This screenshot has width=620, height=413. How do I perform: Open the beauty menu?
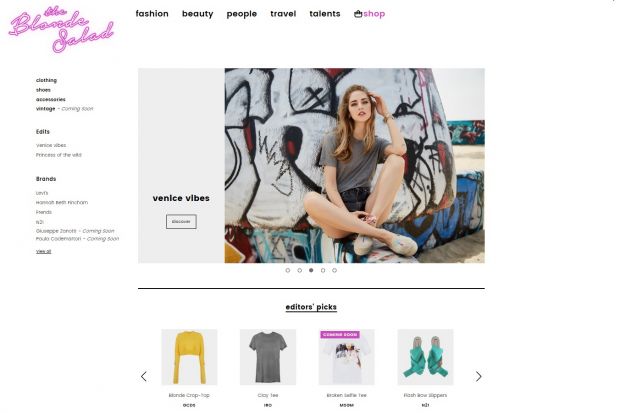(x=197, y=14)
